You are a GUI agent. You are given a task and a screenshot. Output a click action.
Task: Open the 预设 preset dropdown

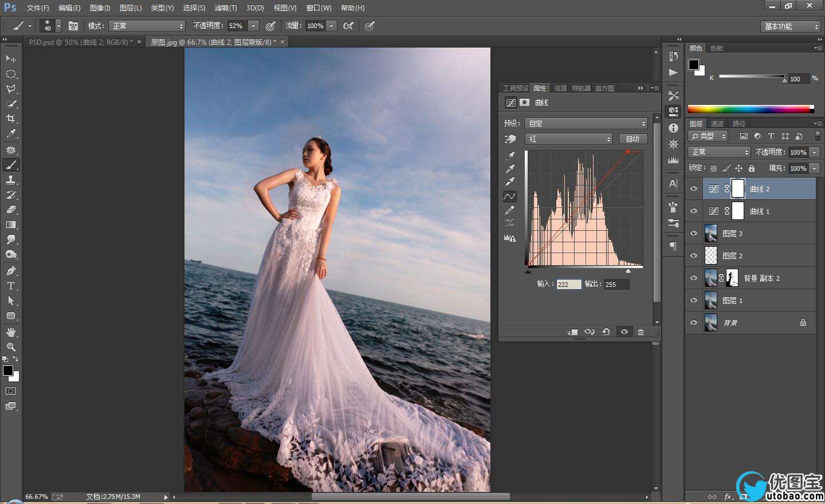point(586,123)
